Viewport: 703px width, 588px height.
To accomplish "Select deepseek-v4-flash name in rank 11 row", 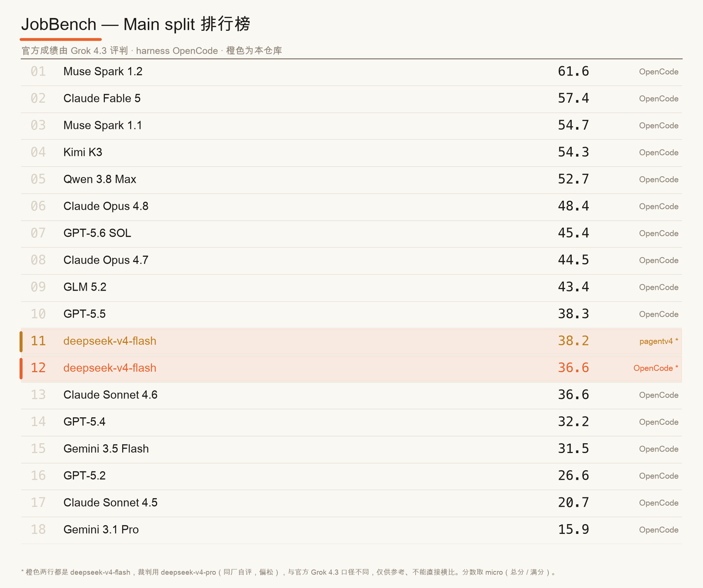I will 110,341.
